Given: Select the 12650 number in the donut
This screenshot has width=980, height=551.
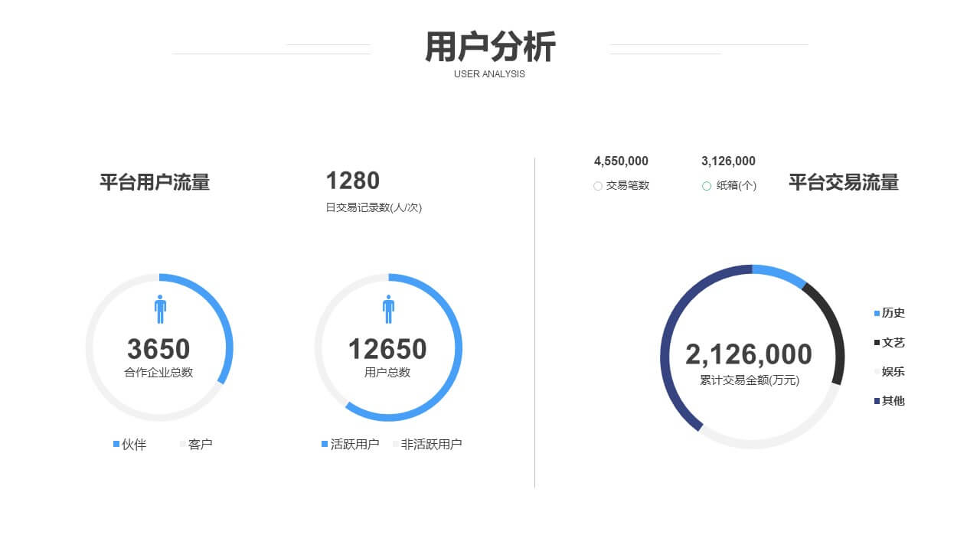Looking at the screenshot, I should click(387, 349).
